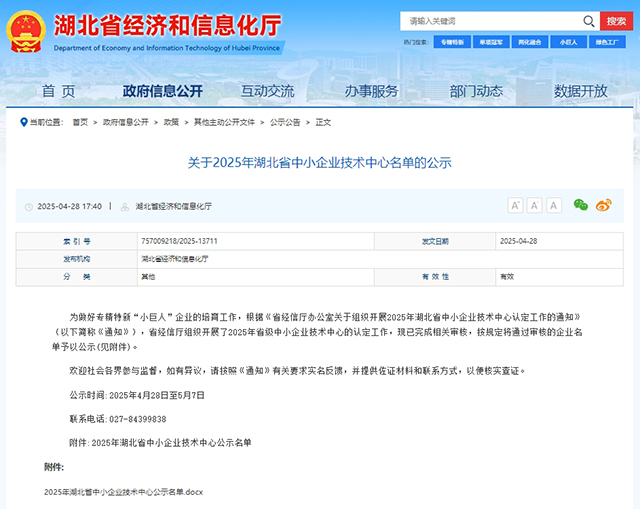The height and width of the screenshot is (509, 640).
Task: Go to 互动交流 menu item
Action: [267, 91]
